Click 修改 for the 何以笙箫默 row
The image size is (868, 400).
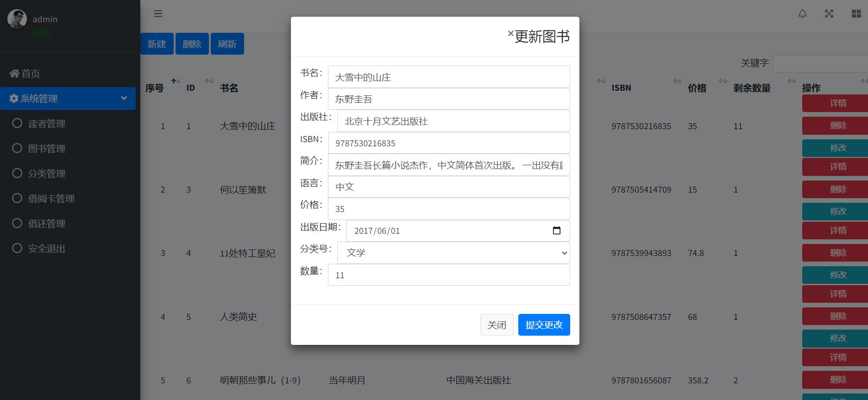(x=835, y=211)
